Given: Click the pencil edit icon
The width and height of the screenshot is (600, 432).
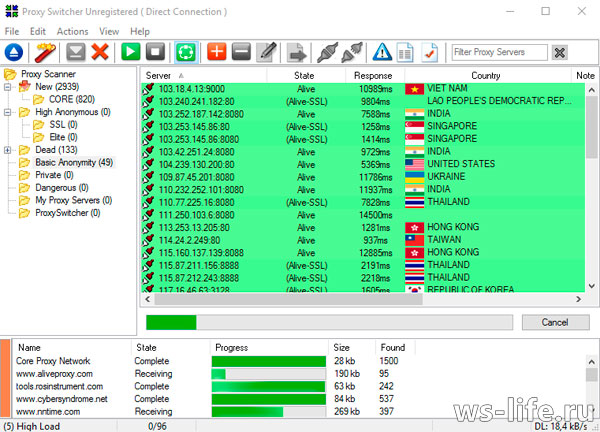Looking at the screenshot, I should [267, 52].
